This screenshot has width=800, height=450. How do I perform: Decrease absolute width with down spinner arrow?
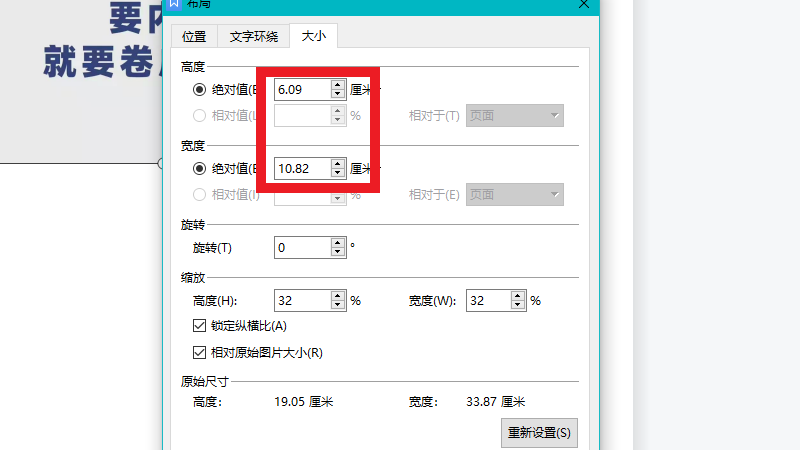pos(338,173)
